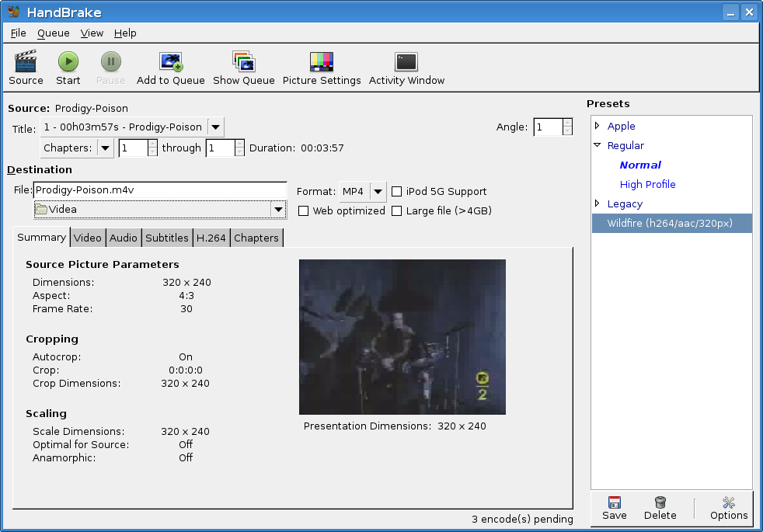Screen dimensions: 763x532
Task: Minimize the HandBrake window
Action: [x=730, y=12]
